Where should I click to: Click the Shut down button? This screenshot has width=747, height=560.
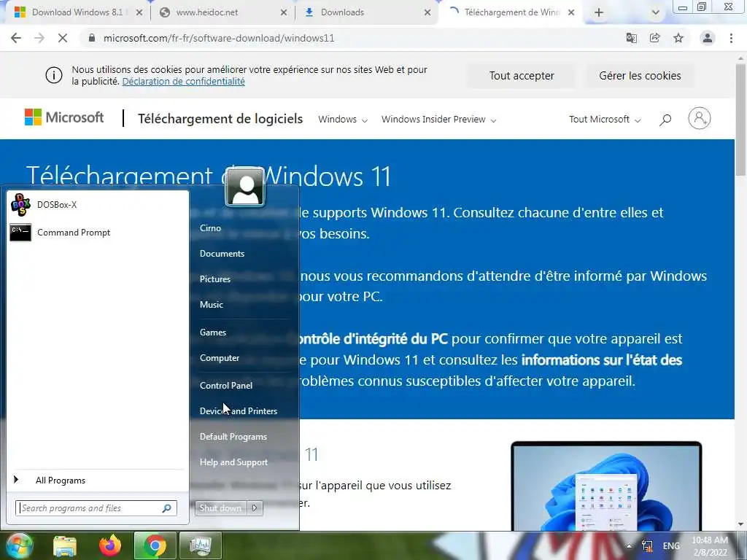click(x=220, y=508)
